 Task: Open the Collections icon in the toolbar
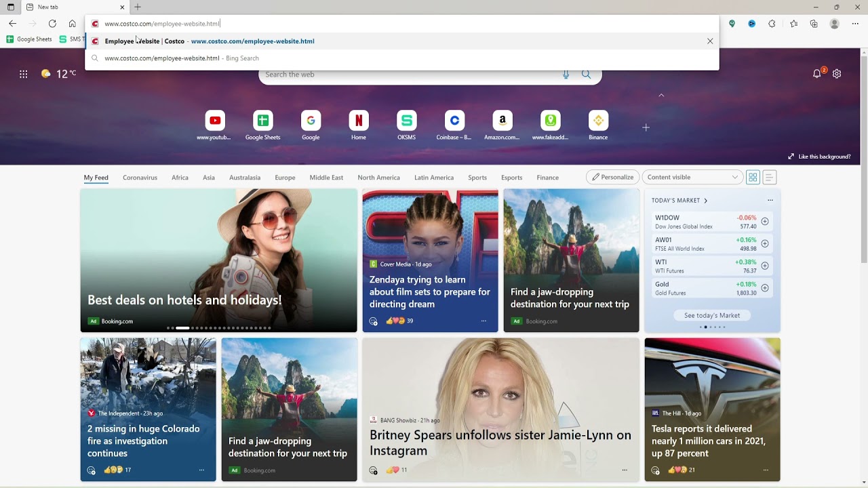[814, 24]
